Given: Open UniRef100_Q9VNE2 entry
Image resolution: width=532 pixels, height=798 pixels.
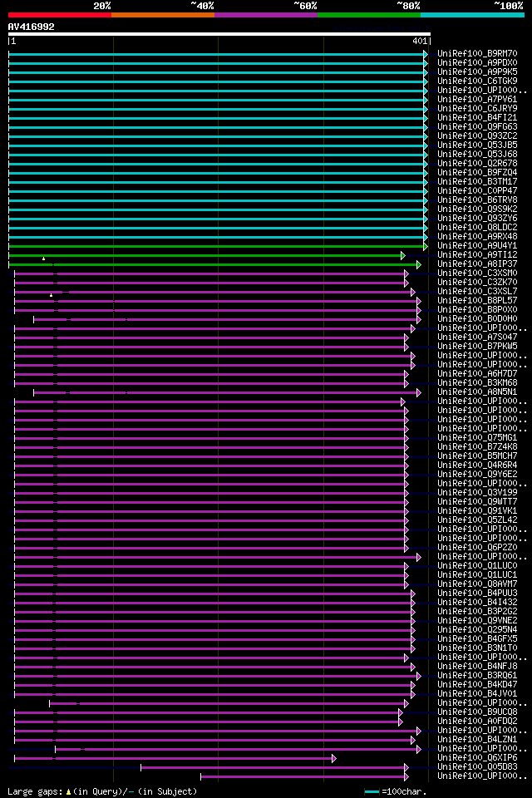Looking at the screenshot, I should point(477,622).
